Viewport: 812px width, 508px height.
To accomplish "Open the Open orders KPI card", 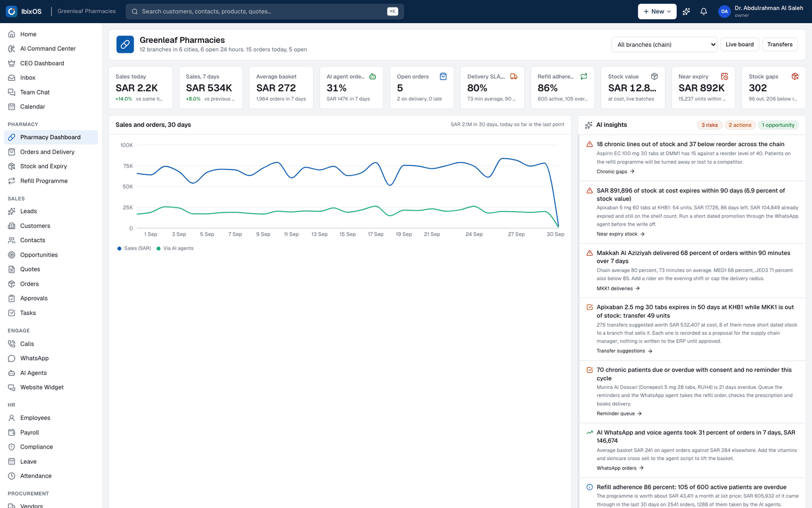I will coord(422,87).
